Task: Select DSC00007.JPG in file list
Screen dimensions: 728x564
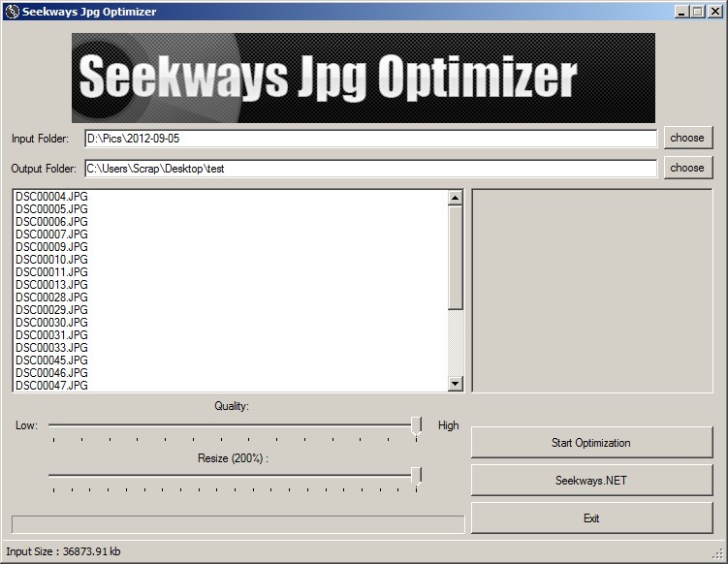Action: click(51, 234)
